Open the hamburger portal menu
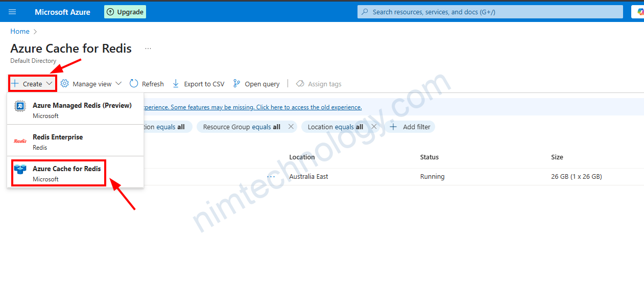 [12, 12]
